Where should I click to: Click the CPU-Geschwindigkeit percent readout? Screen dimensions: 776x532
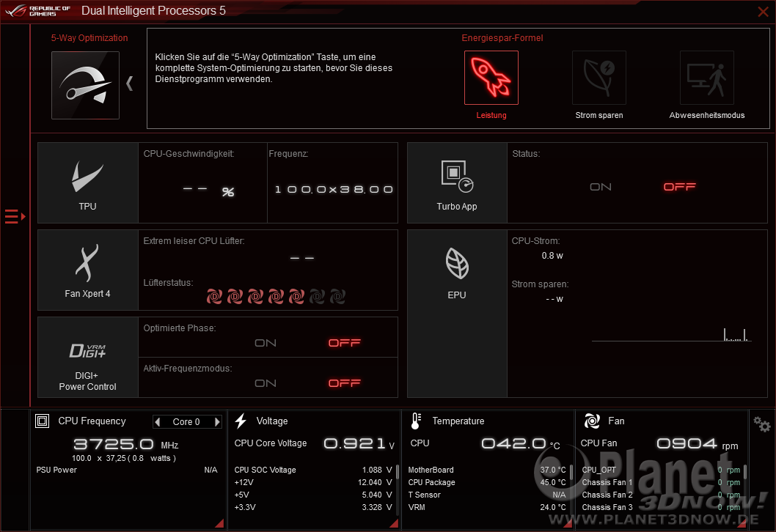pos(208,191)
